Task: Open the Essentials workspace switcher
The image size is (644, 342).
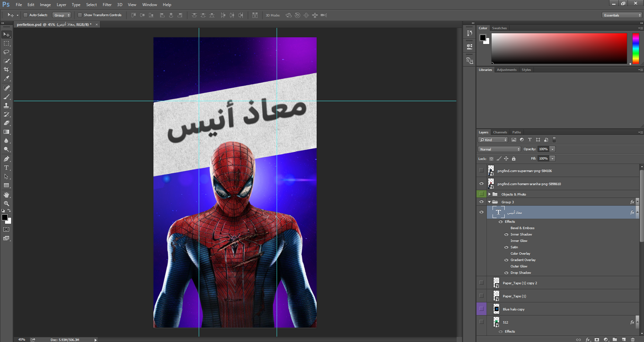Action: coord(621,15)
